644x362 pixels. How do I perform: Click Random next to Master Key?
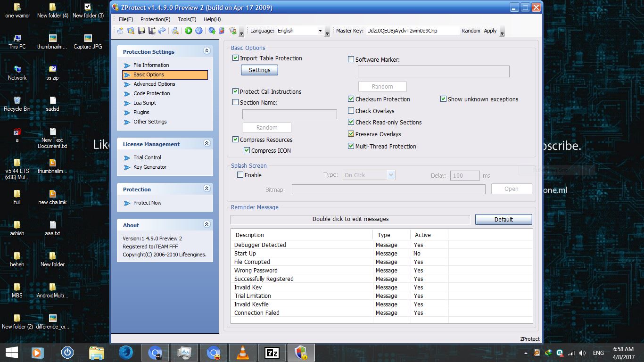tap(471, 31)
